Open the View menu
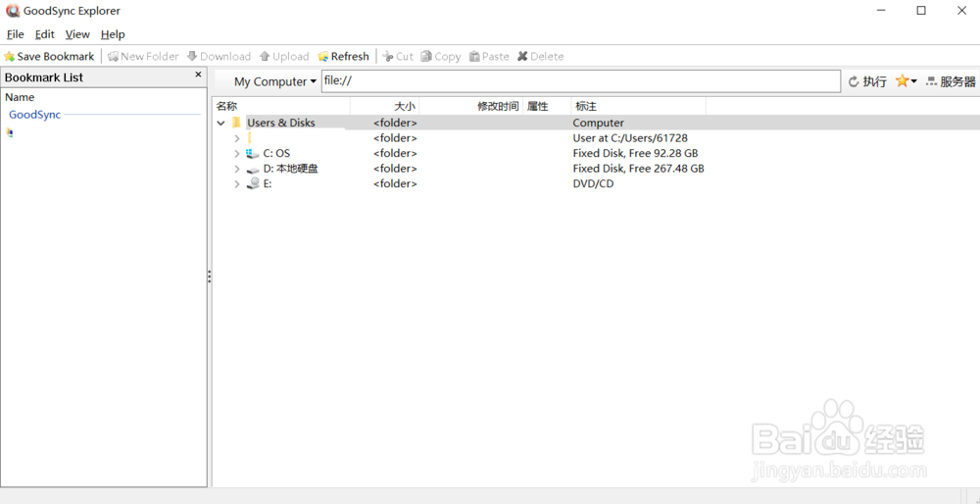 pos(77,34)
